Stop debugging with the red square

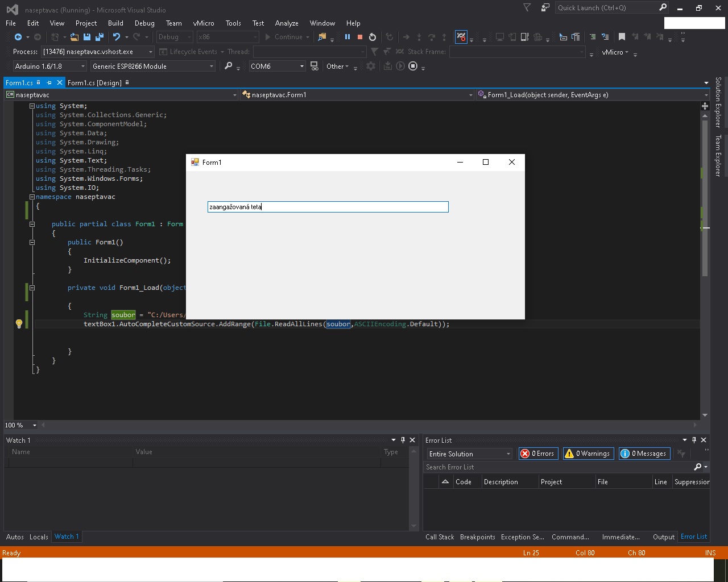[360, 37]
